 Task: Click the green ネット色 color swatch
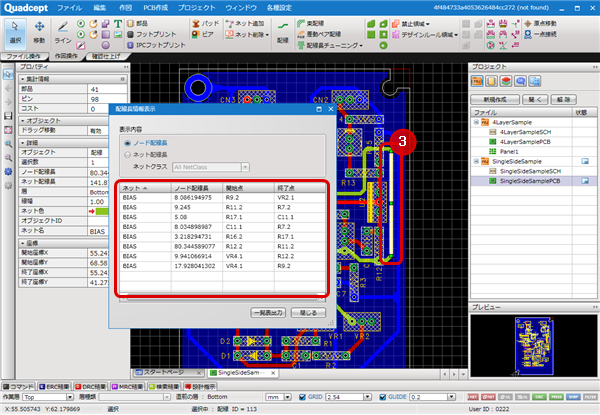[x=102, y=211]
